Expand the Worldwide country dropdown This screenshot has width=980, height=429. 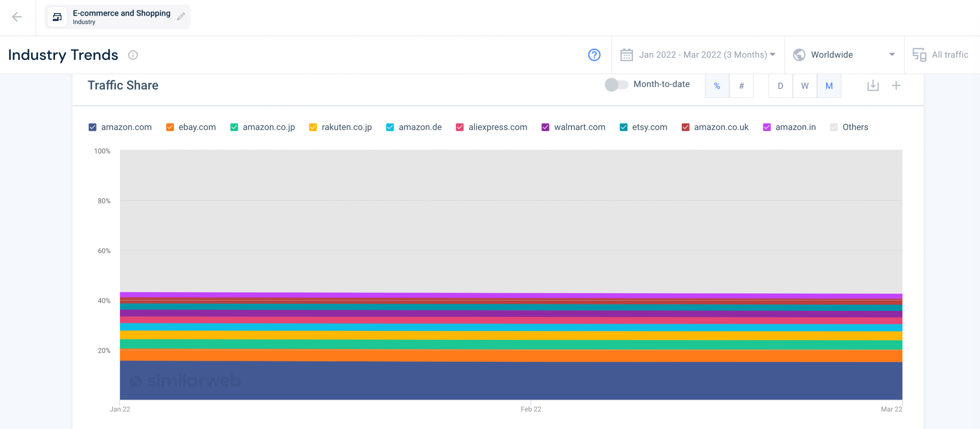click(x=844, y=55)
